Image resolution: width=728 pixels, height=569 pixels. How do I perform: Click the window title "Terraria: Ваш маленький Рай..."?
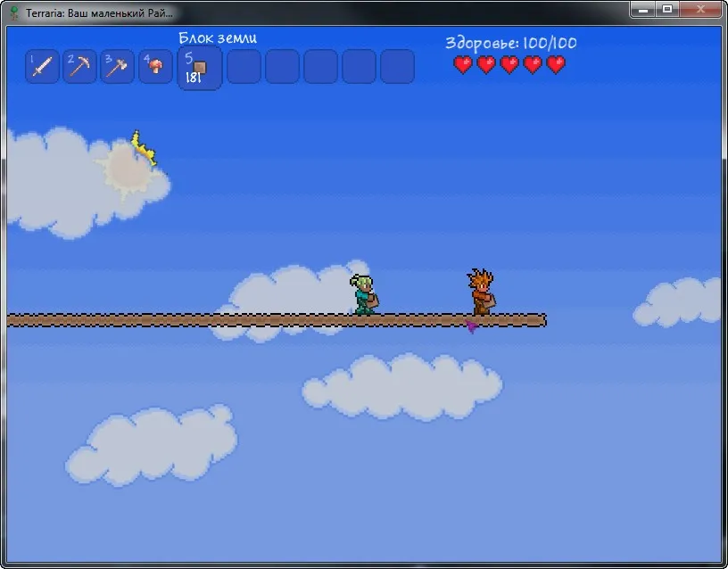(99, 13)
